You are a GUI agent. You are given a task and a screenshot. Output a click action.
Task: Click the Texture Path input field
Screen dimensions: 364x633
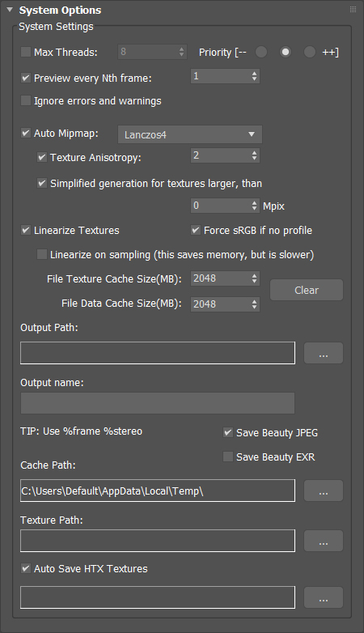[x=158, y=541]
